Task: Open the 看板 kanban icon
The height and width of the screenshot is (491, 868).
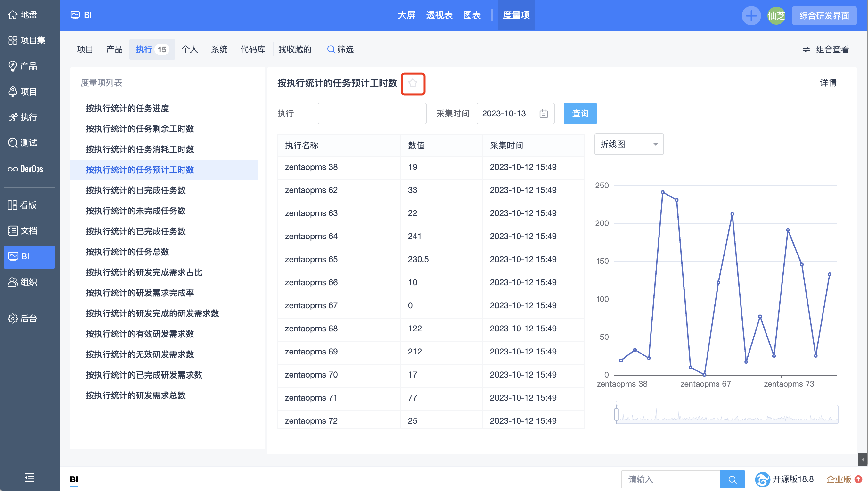Action: tap(13, 205)
